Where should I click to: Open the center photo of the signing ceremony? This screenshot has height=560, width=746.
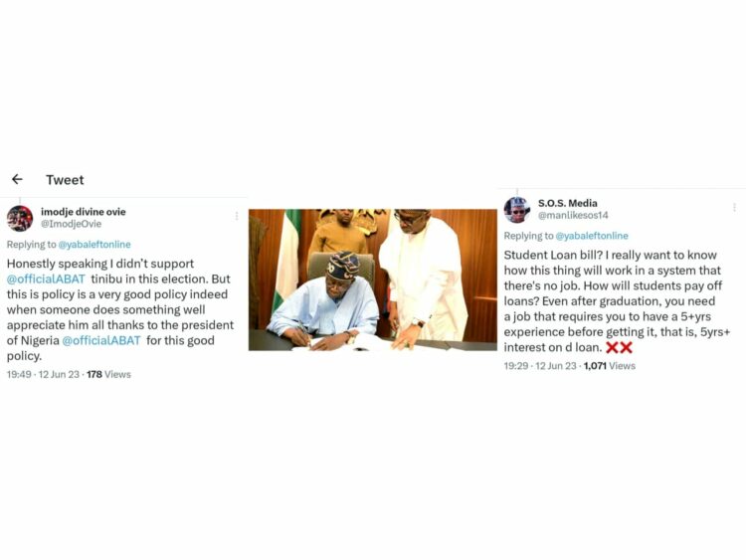(373, 280)
